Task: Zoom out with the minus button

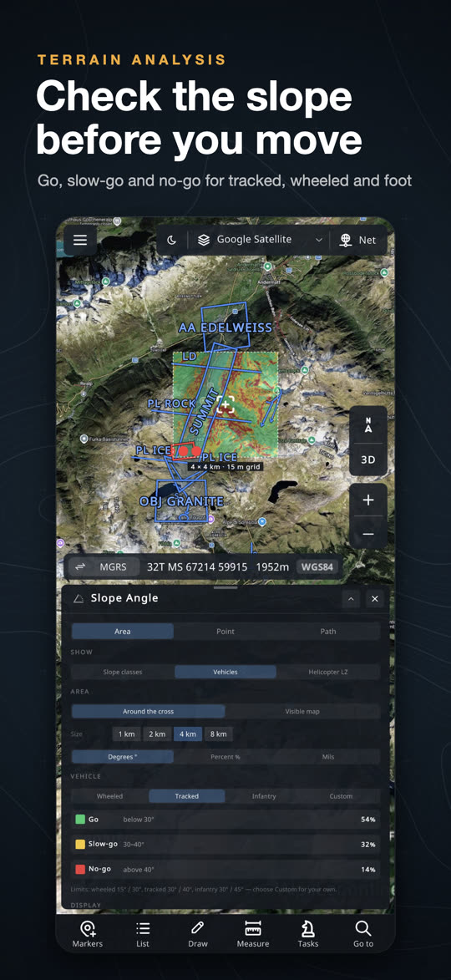Action: [x=368, y=534]
